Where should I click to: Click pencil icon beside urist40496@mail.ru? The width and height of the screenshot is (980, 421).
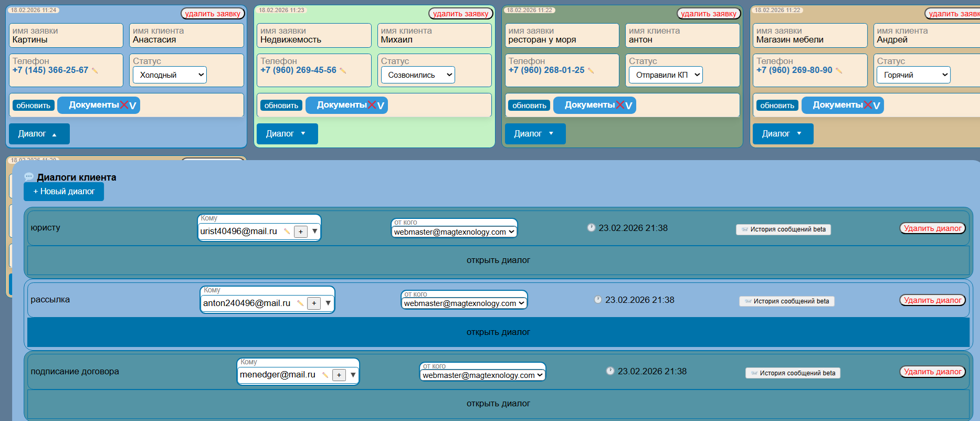click(x=287, y=231)
